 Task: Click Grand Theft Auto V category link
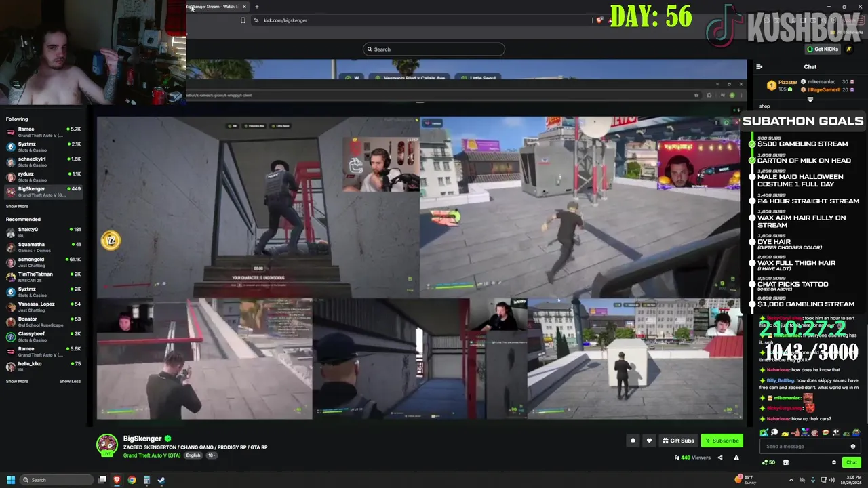click(x=152, y=455)
